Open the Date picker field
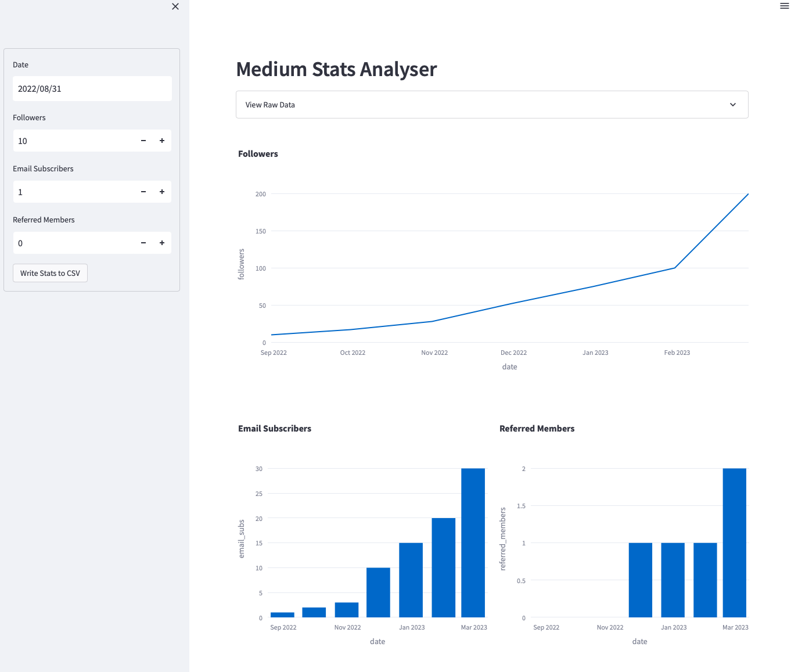791x672 pixels. (x=92, y=89)
